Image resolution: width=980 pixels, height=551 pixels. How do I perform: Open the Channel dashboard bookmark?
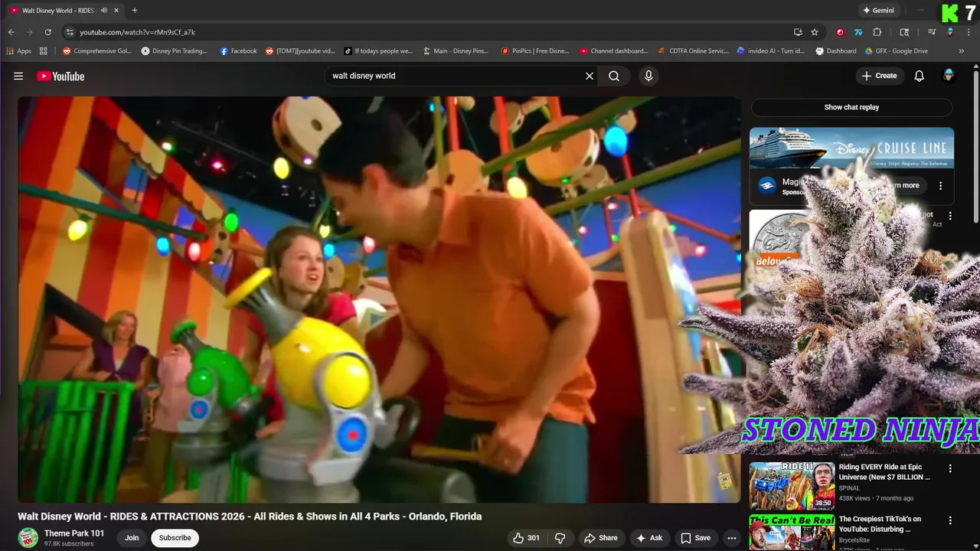(x=614, y=51)
